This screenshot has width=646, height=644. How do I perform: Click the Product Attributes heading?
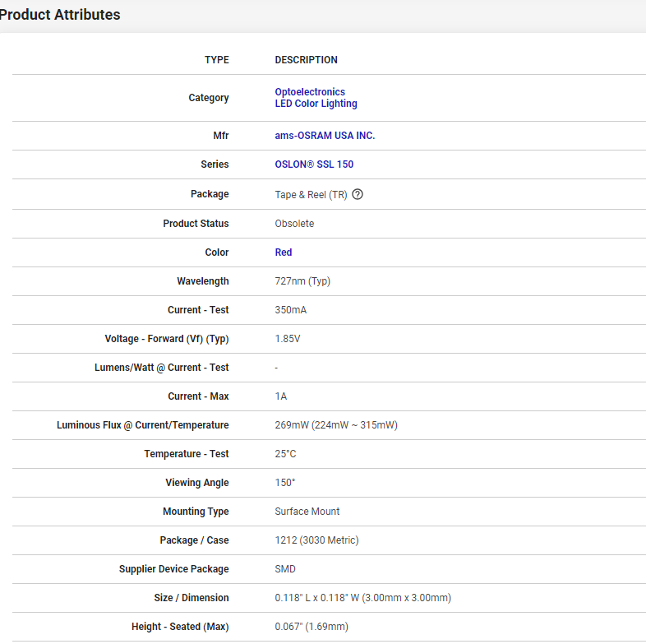coord(60,15)
